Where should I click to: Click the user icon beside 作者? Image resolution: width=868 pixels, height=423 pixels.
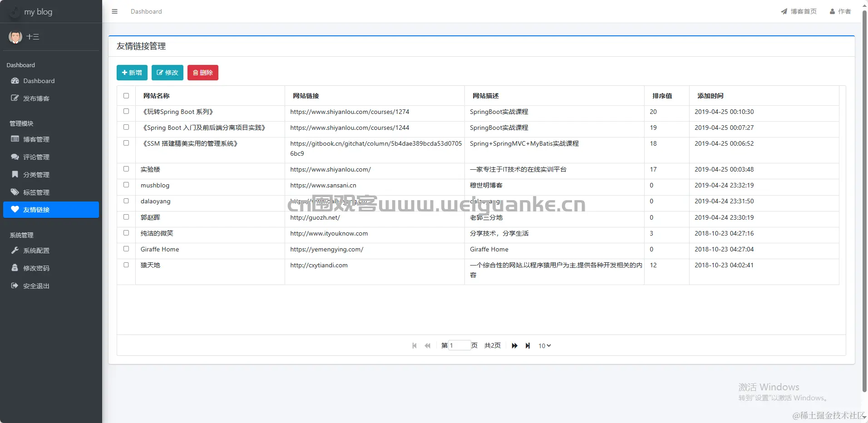832,11
